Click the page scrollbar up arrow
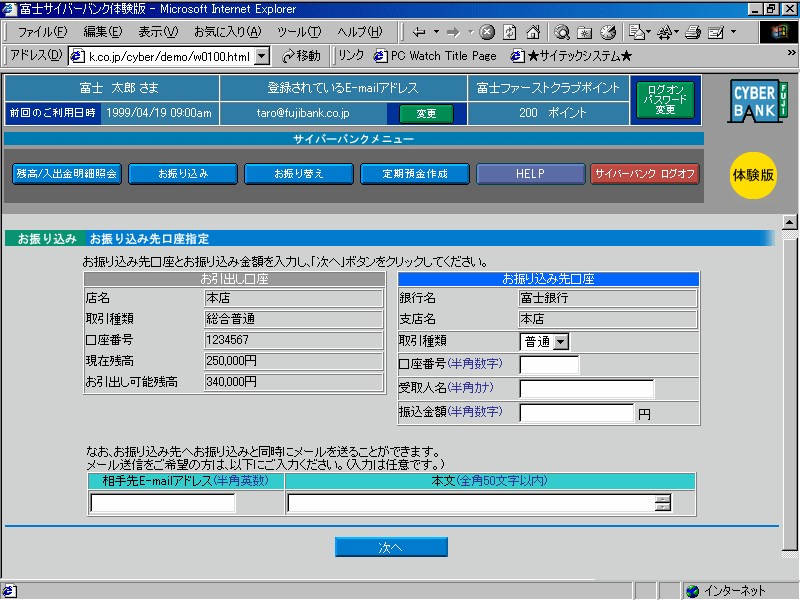This screenshot has height=600, width=800. [x=789, y=222]
